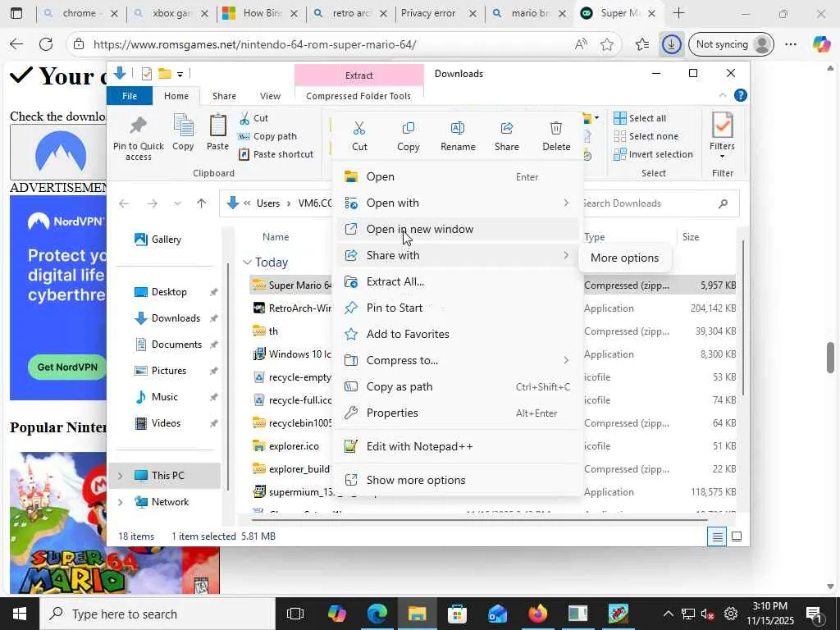
Task: Open Music in navigation pane
Action: click(156, 397)
